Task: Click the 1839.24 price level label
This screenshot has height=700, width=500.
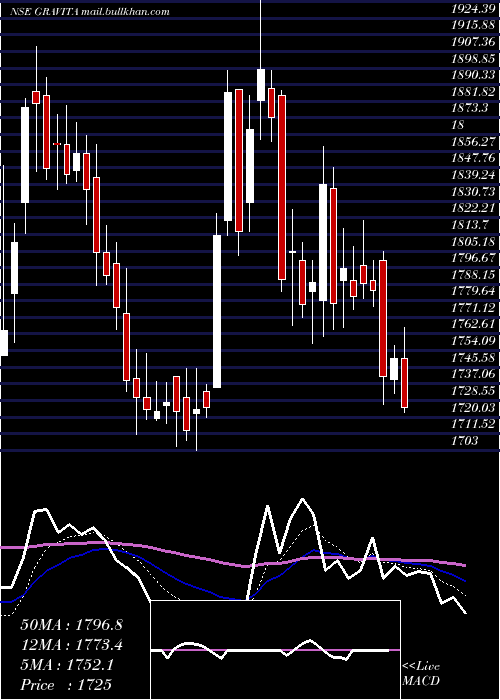Action: (x=473, y=175)
